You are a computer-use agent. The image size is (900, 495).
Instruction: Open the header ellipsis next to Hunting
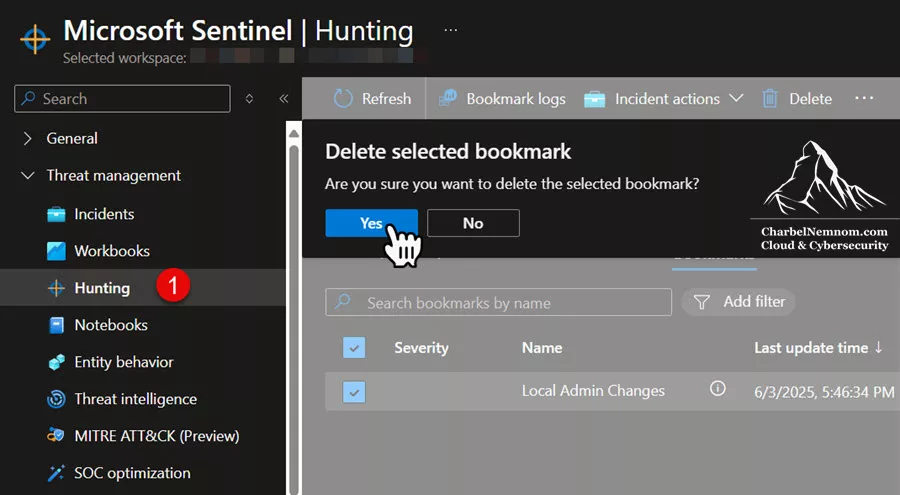(451, 30)
